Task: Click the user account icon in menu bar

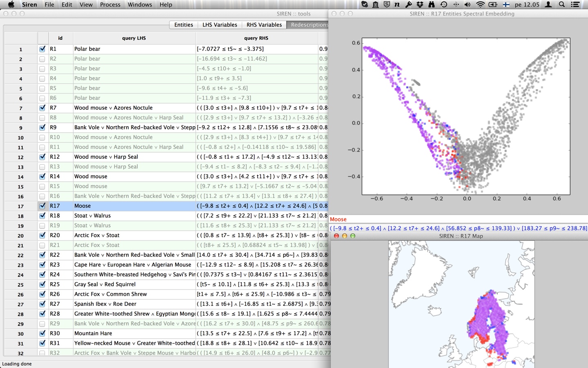Action: 549,4
